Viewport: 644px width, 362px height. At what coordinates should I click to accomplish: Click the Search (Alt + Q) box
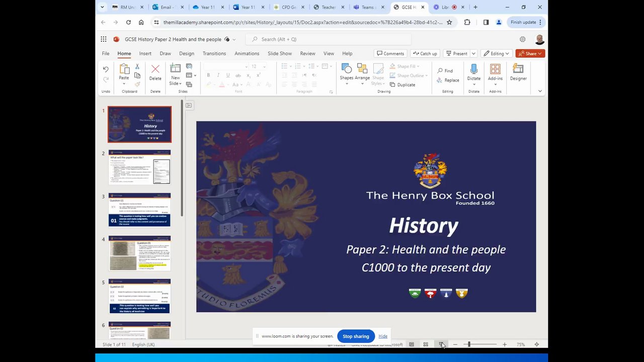328,39
